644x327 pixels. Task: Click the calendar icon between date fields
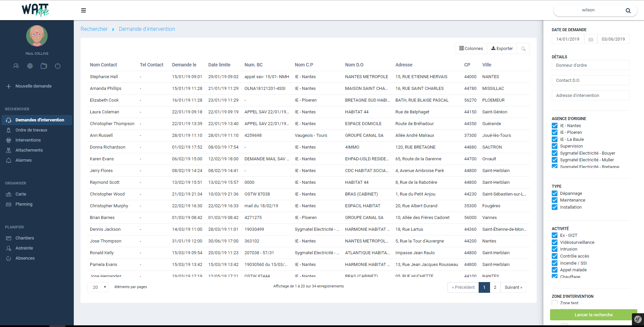click(591, 39)
